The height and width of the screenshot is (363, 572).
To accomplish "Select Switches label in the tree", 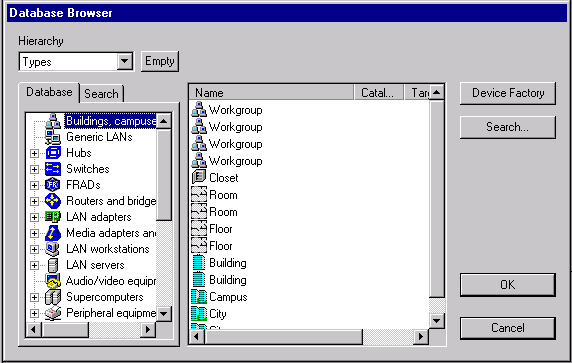I will [x=88, y=169].
